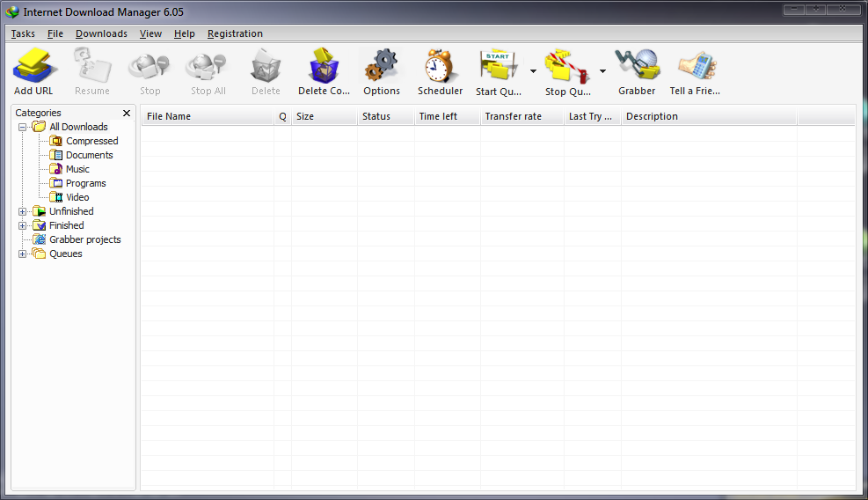Select the Video category label
This screenshot has height=500, width=868.
coord(77,197)
